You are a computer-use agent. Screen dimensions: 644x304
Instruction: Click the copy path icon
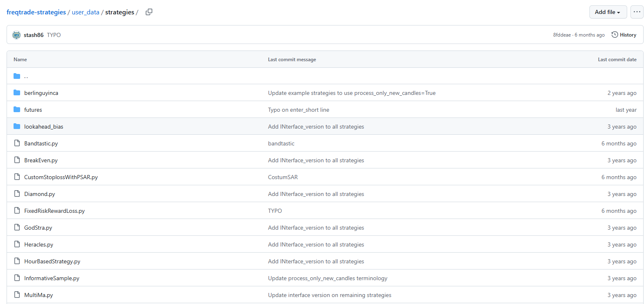tap(149, 12)
